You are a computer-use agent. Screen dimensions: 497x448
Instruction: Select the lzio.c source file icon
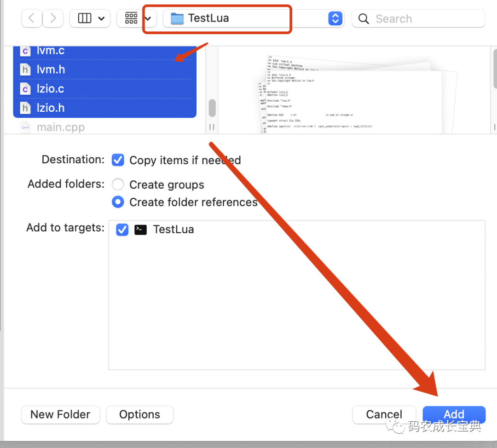[25, 89]
